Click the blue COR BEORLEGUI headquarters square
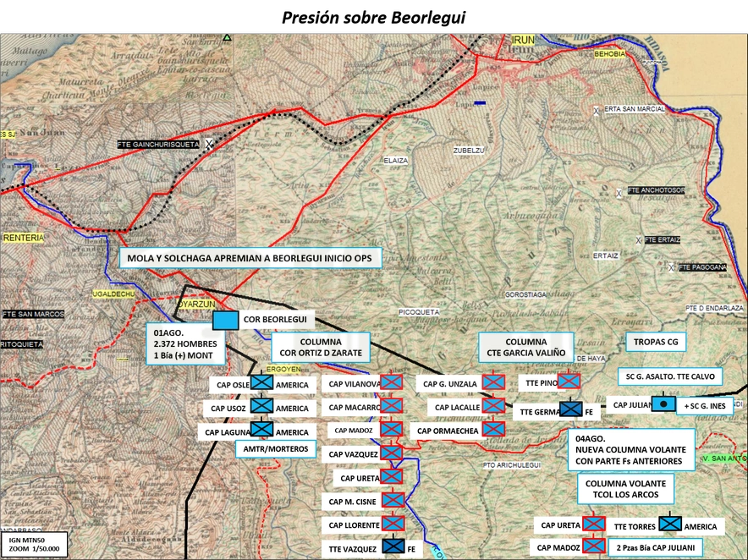This screenshot has height=560, width=748. click(225, 320)
